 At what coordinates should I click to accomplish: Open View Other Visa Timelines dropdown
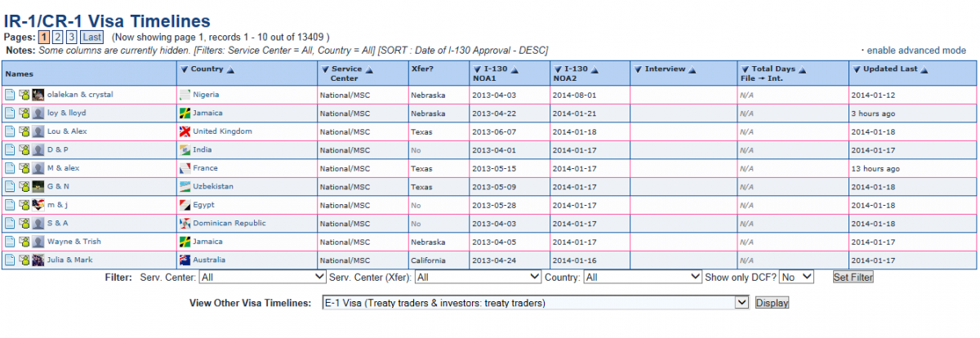tap(536, 303)
